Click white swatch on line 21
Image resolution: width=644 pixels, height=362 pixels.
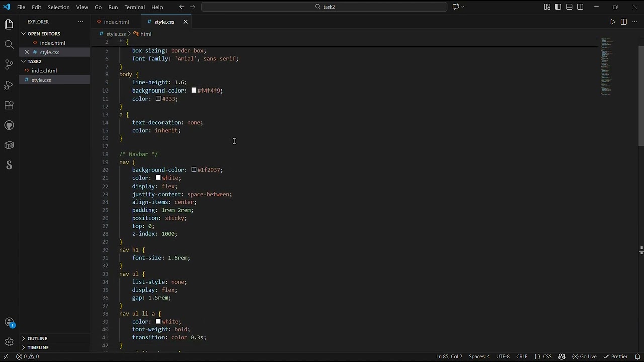pyautogui.click(x=158, y=178)
